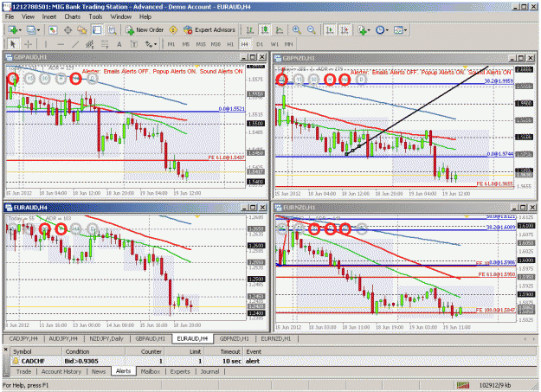The height and width of the screenshot is (392, 541).
Task: Toggle the Expert Advisors button
Action: pos(209,30)
